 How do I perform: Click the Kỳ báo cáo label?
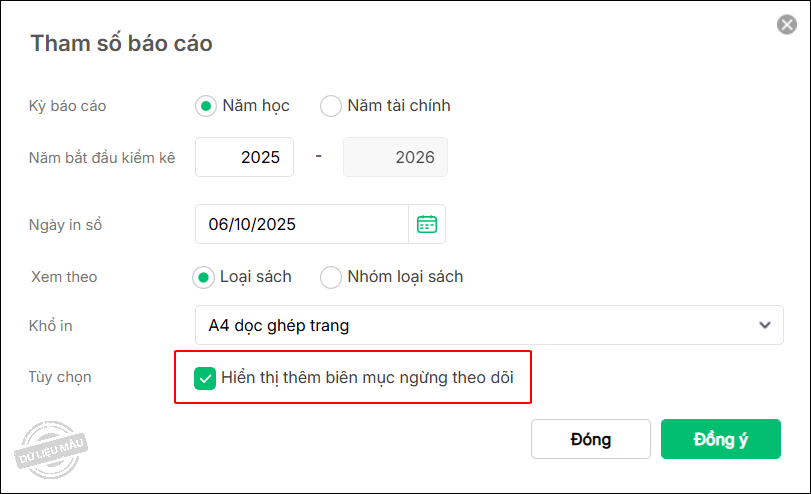click(x=68, y=105)
